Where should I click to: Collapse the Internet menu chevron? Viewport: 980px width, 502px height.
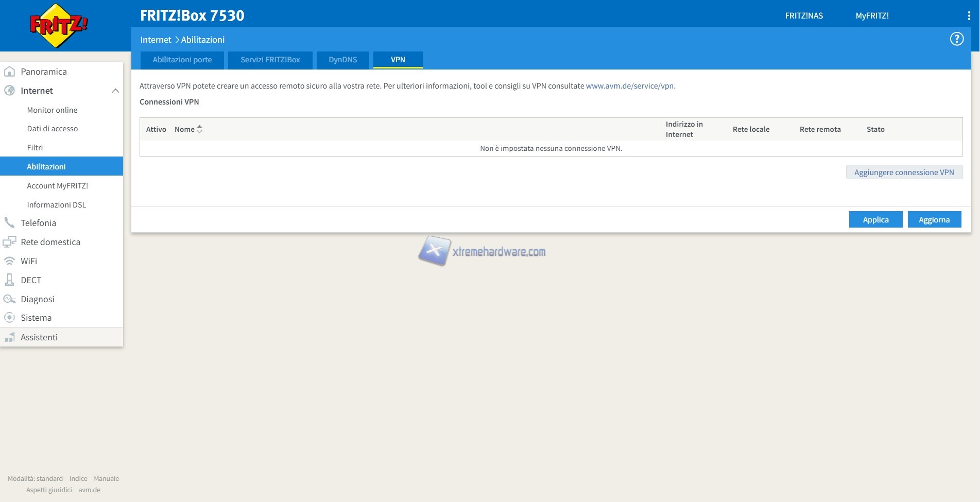tap(115, 91)
